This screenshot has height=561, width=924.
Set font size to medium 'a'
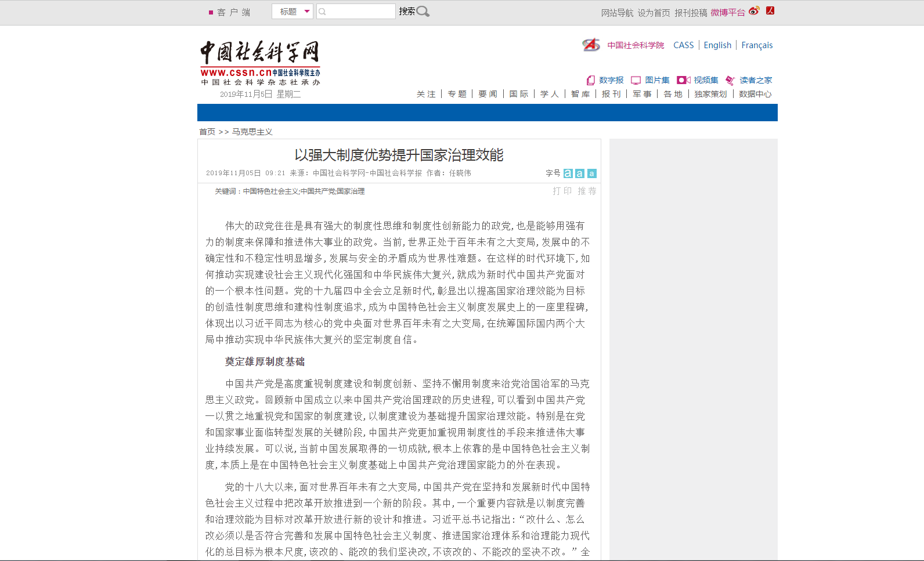(579, 173)
